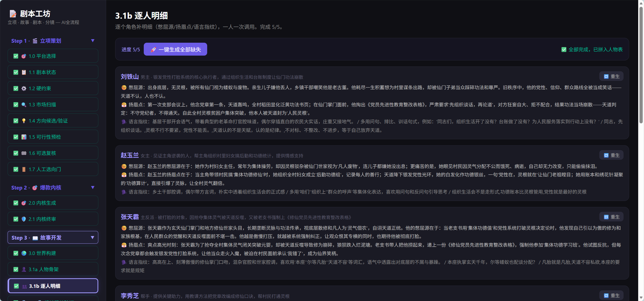Regenerate 李秀芝 character details with 重生
The height and width of the screenshot is (301, 644).
coord(611,295)
